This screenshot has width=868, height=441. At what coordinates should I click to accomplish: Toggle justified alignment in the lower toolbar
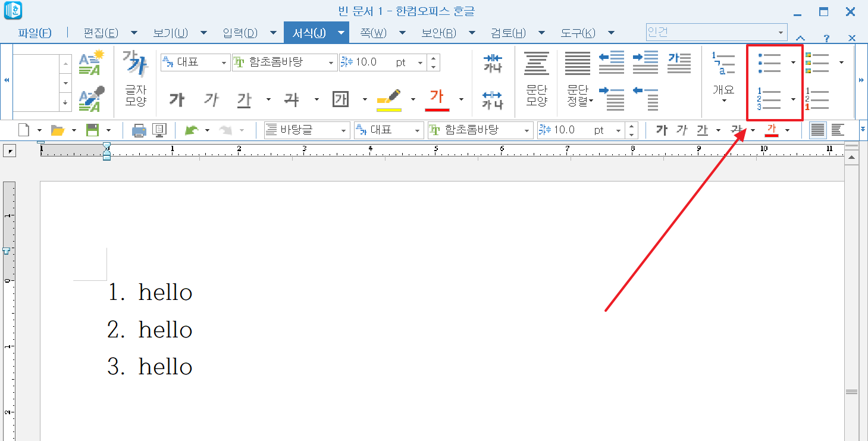(819, 130)
